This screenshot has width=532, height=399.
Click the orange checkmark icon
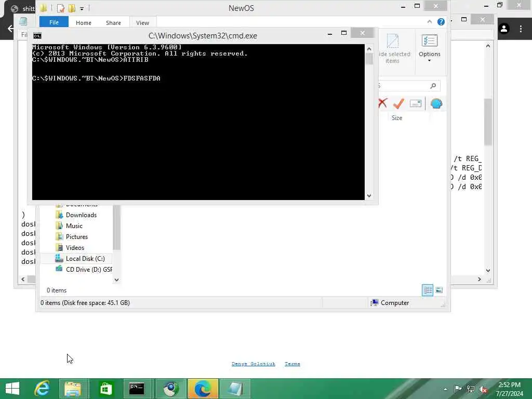tap(398, 103)
